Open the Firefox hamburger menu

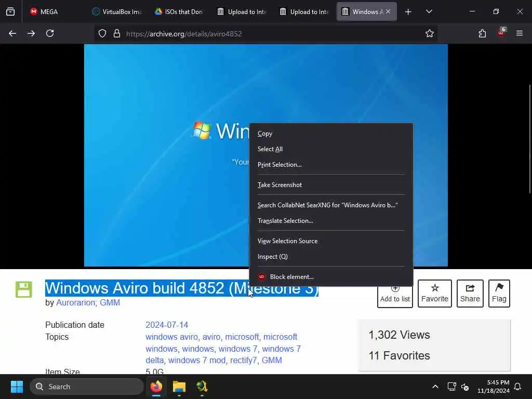(x=520, y=33)
